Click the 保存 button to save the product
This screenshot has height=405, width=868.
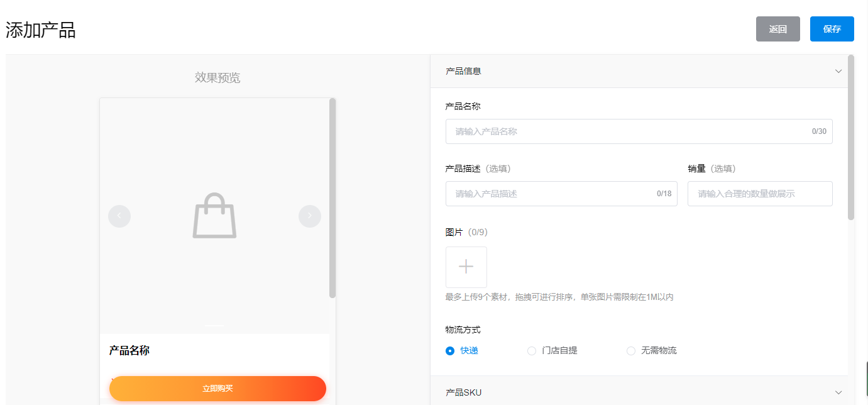832,29
